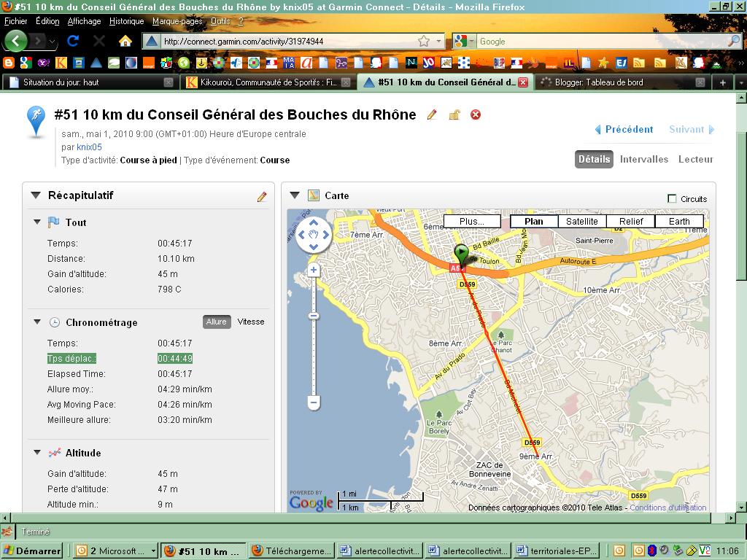Click the pencil icon beside the activity title
This screenshot has height=560, width=747.
[x=432, y=114]
